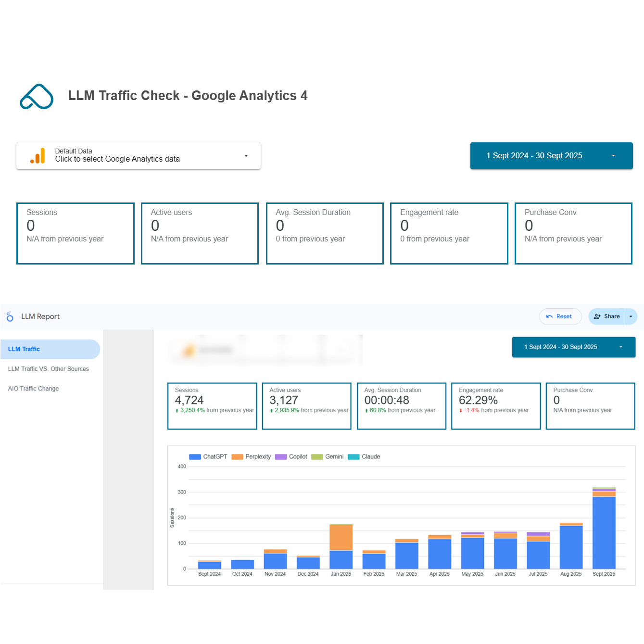Click the add-person icon in Share button
This screenshot has height=644, width=644.
click(597, 316)
